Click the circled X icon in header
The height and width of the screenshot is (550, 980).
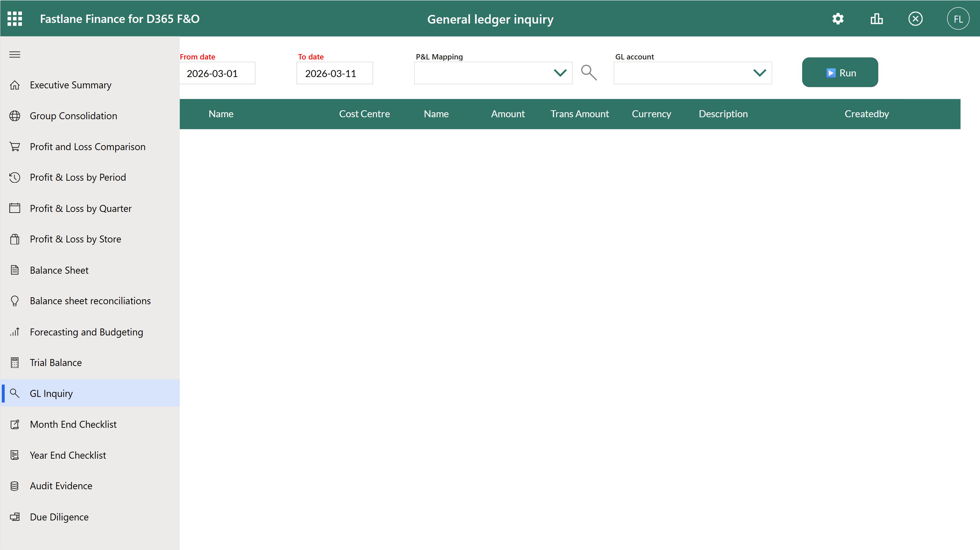(x=915, y=19)
